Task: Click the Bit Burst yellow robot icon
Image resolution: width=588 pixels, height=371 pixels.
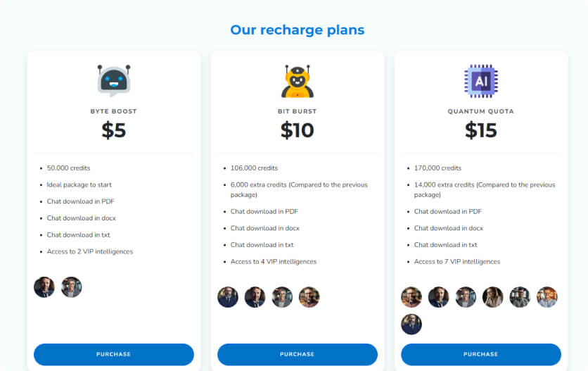Action: pos(298,81)
